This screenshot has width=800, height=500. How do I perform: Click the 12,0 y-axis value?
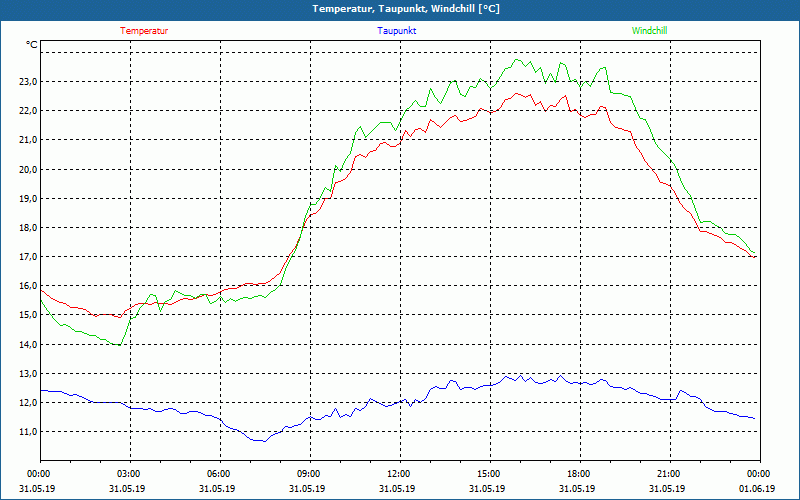[28, 403]
